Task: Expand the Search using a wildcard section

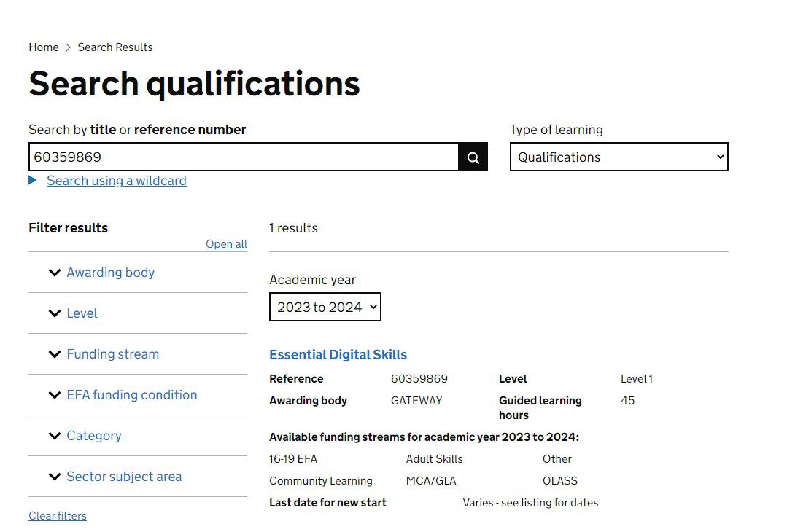Action: [116, 180]
